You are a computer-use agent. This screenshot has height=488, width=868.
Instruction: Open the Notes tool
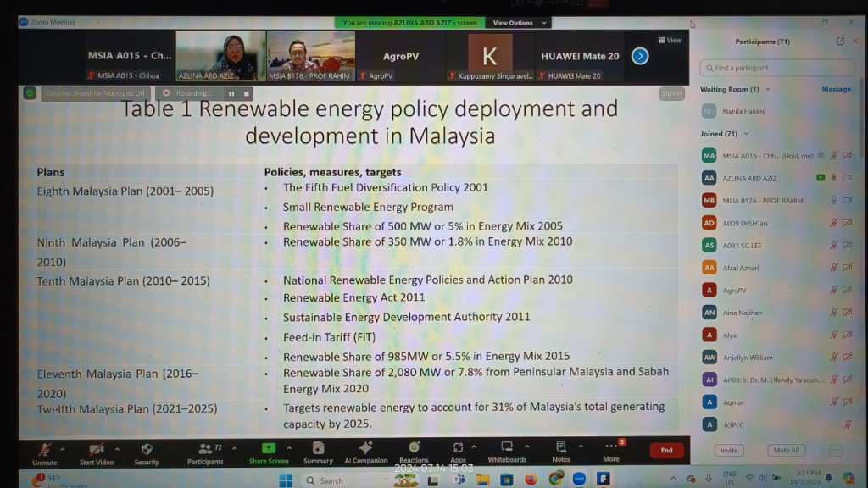click(x=561, y=447)
